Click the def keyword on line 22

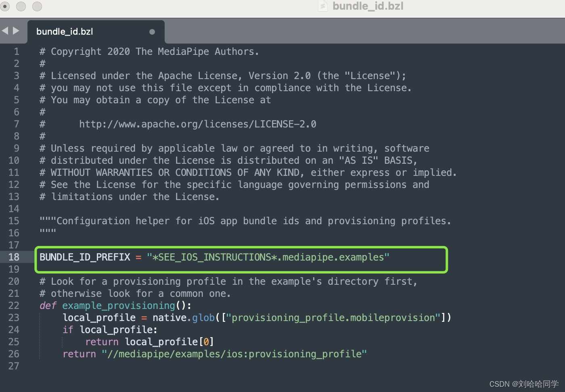click(48, 306)
